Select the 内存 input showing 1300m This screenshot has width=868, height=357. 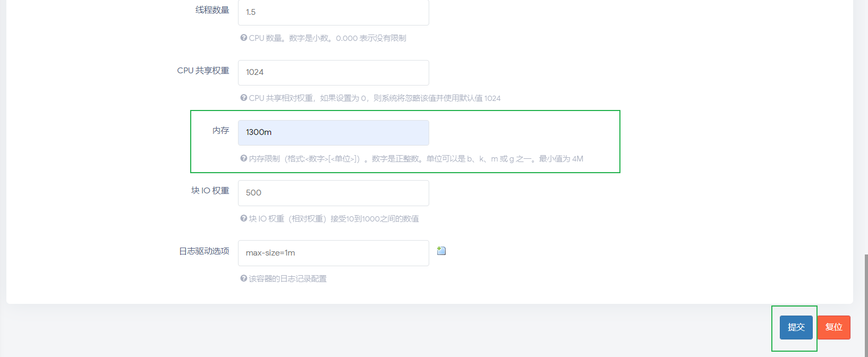click(x=333, y=132)
